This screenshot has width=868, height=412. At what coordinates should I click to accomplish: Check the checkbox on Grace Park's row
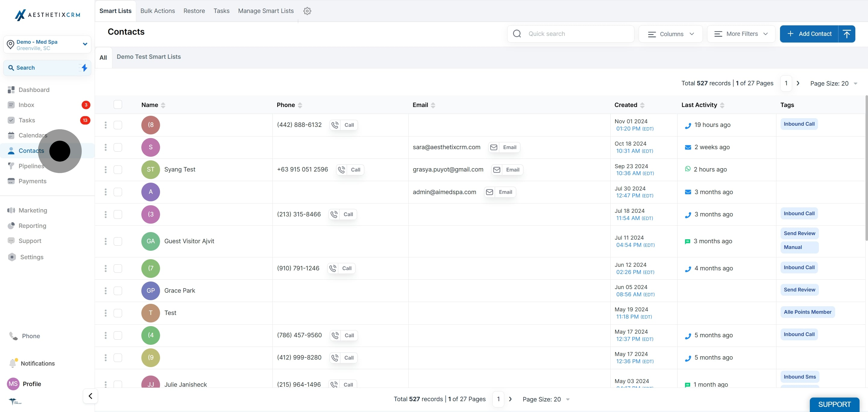(x=118, y=291)
